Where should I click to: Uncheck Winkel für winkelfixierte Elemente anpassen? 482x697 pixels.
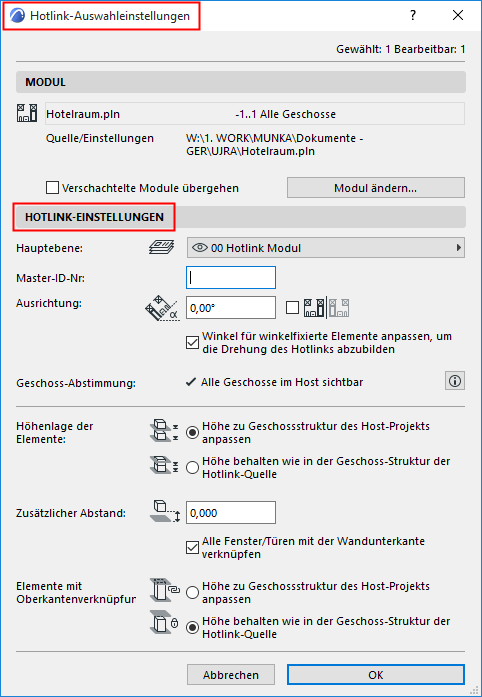tap(192, 343)
